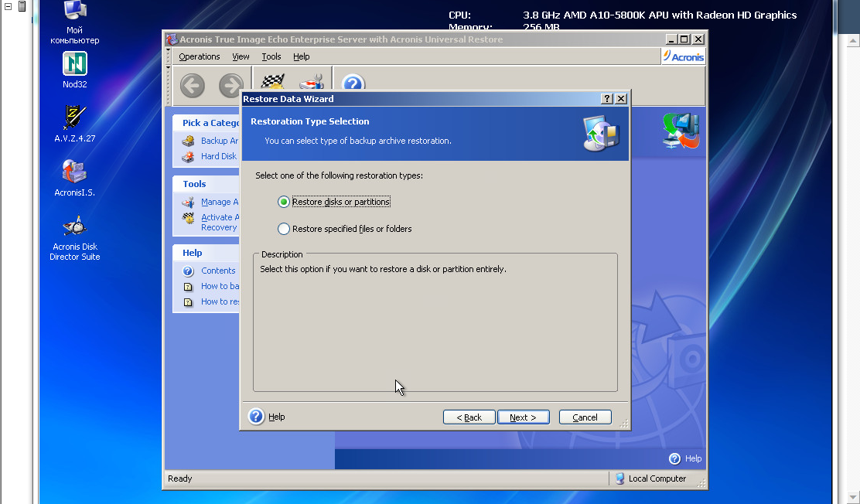
Task: Click the 'Restoration Type Selection' heading
Action: pos(310,122)
